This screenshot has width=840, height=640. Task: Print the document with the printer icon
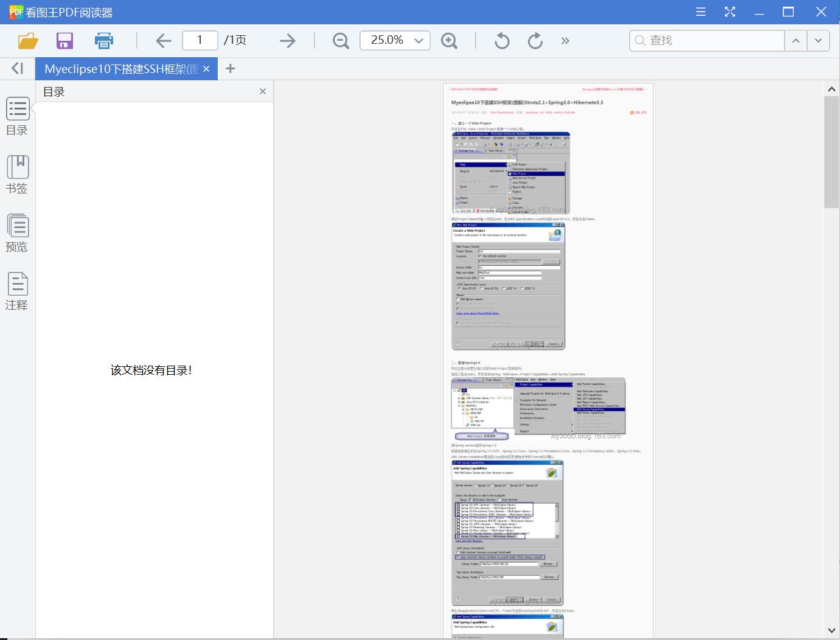pos(104,41)
